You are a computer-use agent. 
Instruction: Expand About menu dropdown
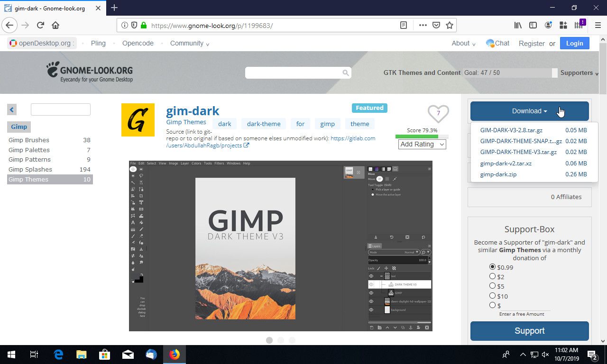pyautogui.click(x=463, y=43)
